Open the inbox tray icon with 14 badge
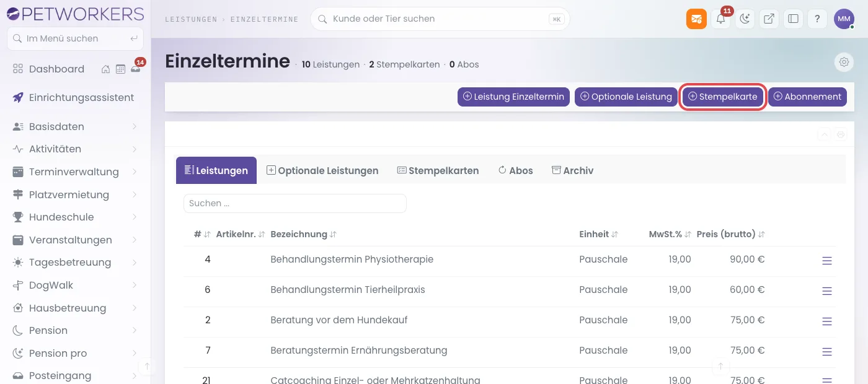 [x=135, y=69]
